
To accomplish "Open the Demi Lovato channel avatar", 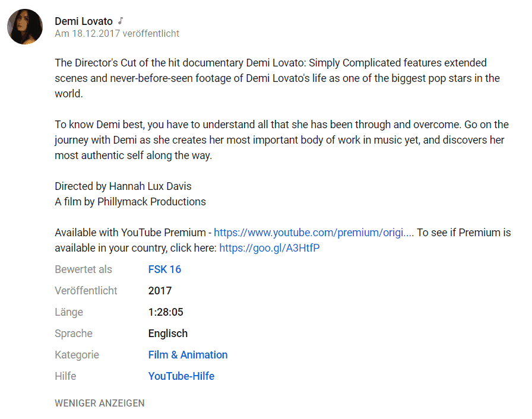I will [x=25, y=27].
